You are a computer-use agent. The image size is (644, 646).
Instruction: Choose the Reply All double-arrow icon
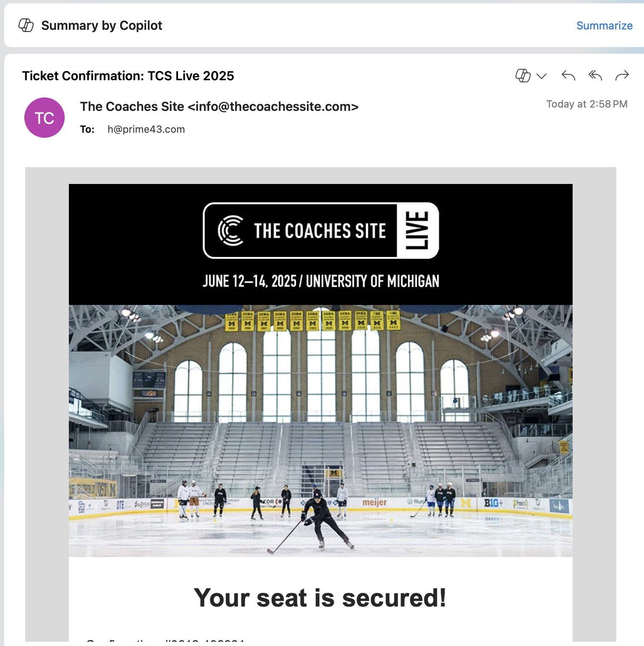pyautogui.click(x=595, y=76)
